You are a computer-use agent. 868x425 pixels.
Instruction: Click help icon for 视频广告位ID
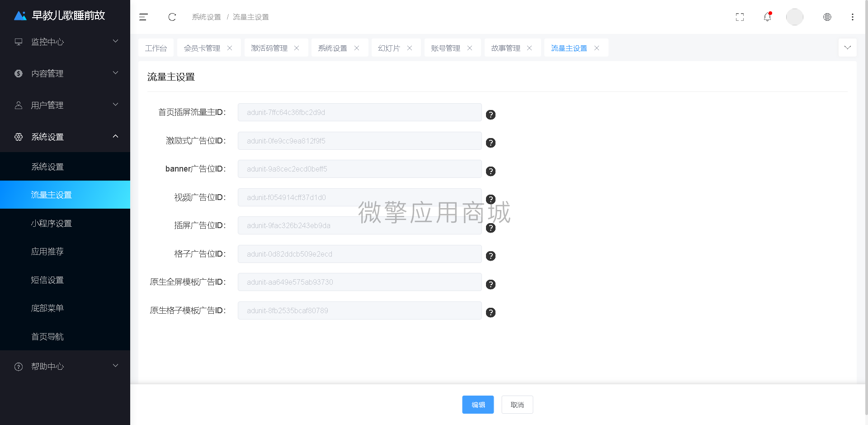click(491, 200)
